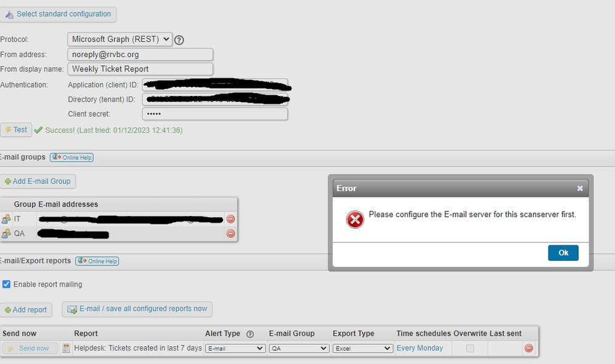
Task: Open the E-mail Group dropdown showing QA
Action: click(299, 348)
